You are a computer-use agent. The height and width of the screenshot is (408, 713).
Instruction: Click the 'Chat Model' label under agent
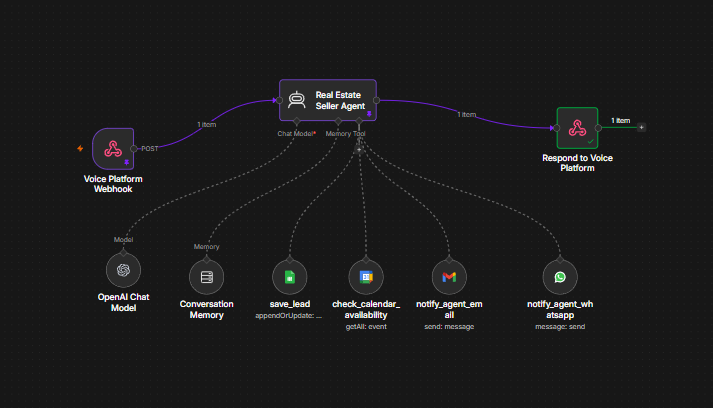(x=295, y=133)
